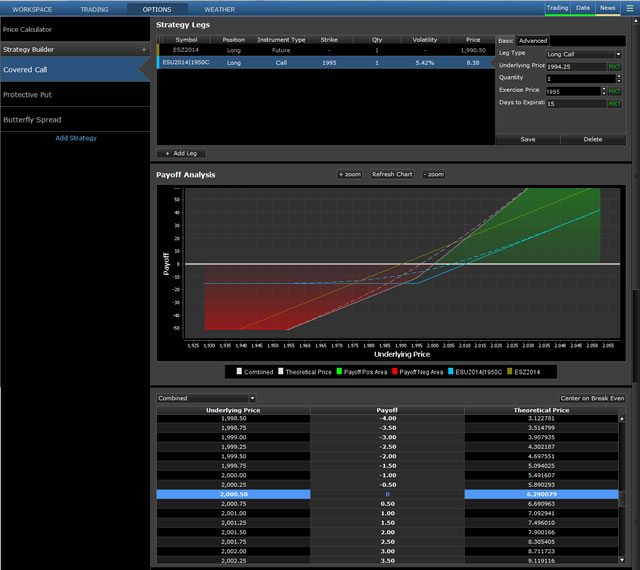Image resolution: width=640 pixels, height=570 pixels.
Task: Click the Trading button in top-right bar
Action: [x=557, y=8]
